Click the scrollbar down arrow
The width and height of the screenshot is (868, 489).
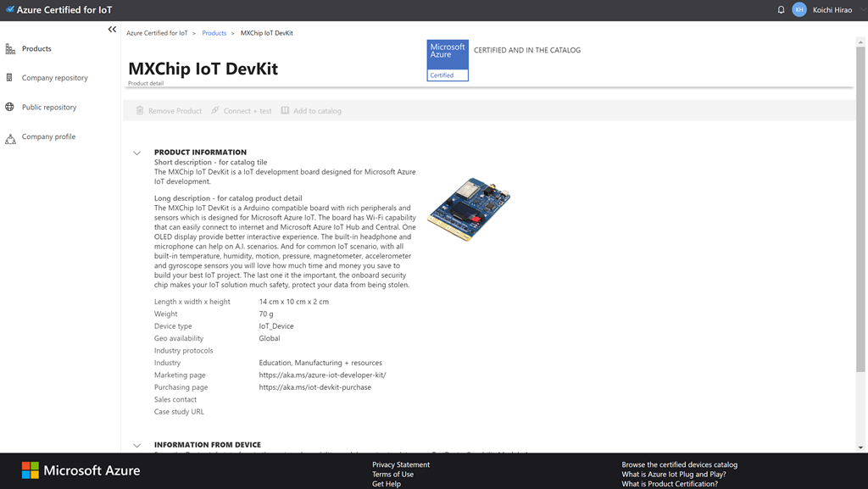coord(860,447)
